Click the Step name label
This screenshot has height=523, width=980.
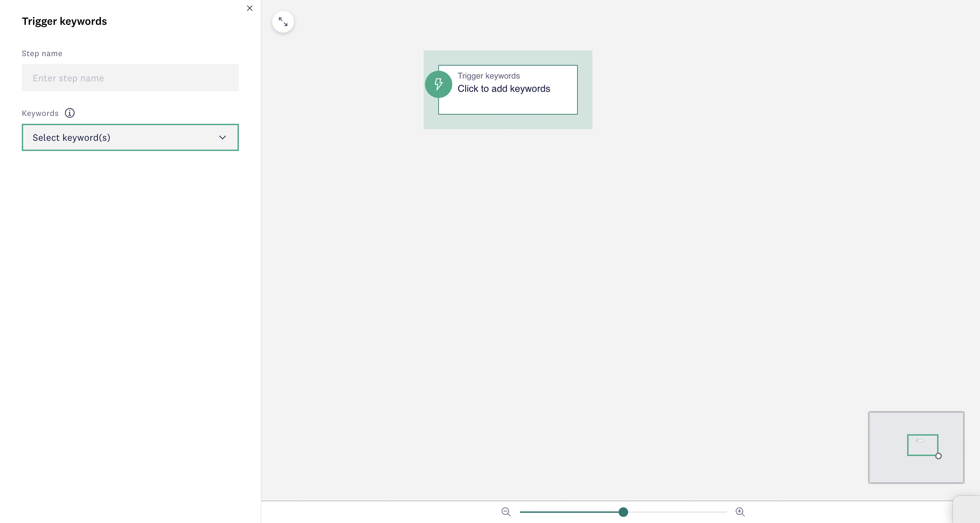pyautogui.click(x=42, y=53)
